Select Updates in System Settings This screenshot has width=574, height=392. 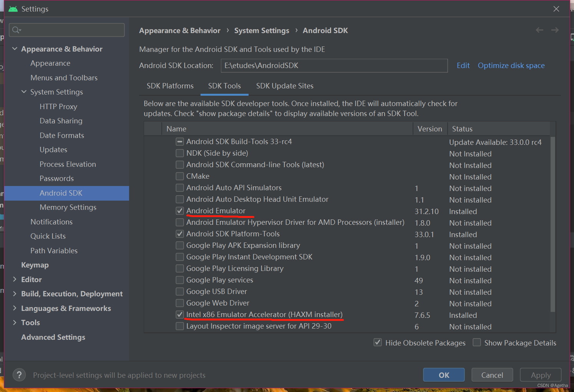point(53,149)
